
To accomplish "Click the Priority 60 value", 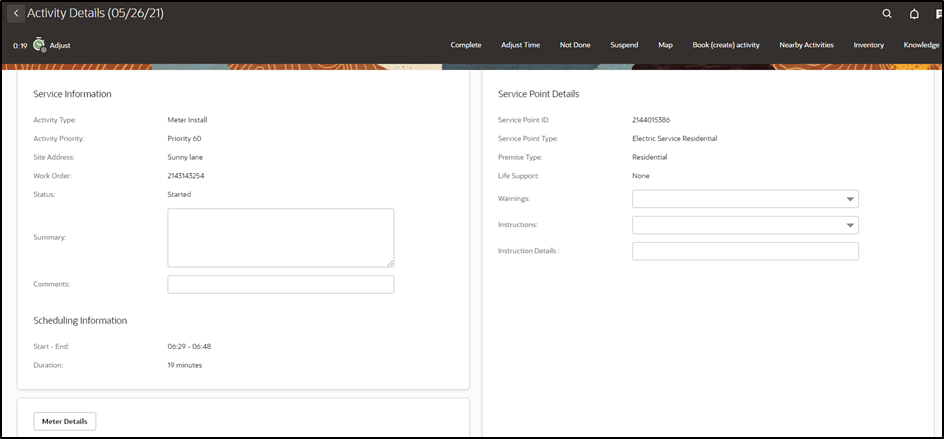I will pyautogui.click(x=184, y=139).
